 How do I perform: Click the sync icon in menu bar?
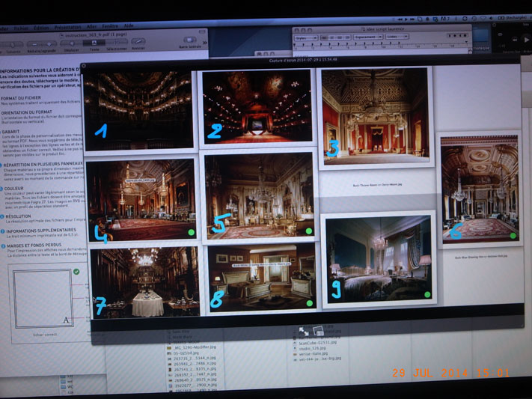[x=465, y=19]
